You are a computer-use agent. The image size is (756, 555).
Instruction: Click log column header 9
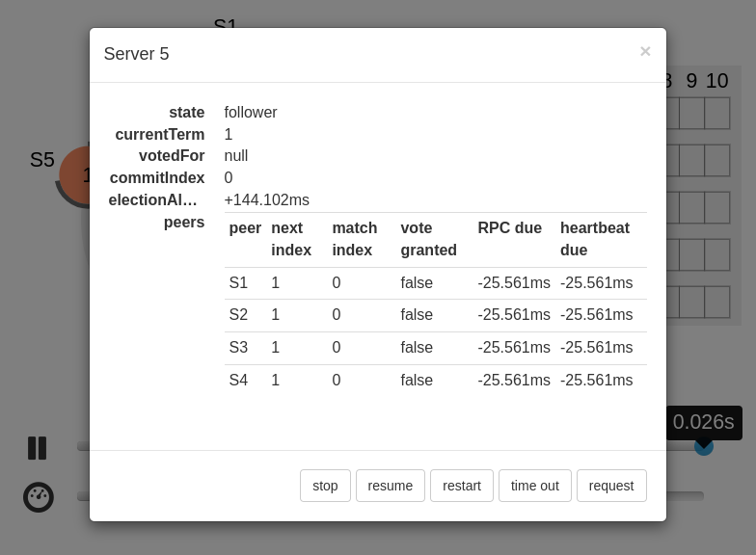click(691, 81)
